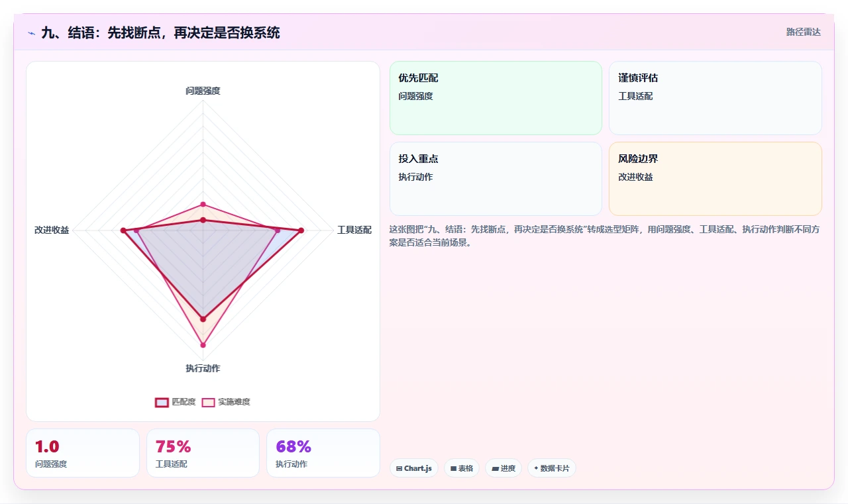Click the 问题强度 axis label on radar
848x504 pixels.
tap(203, 91)
